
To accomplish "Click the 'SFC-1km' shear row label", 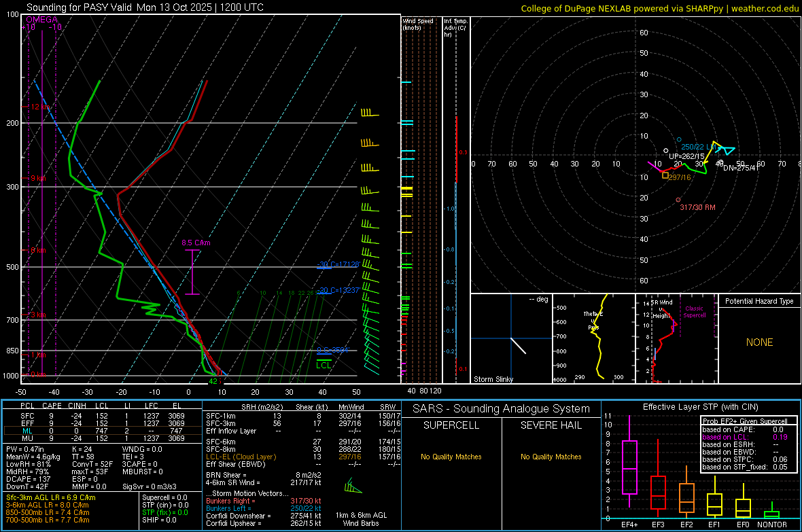I will [220, 416].
